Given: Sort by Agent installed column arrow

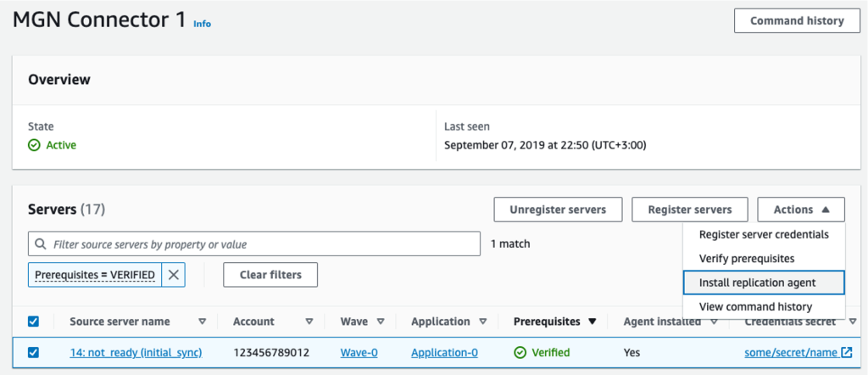Looking at the screenshot, I should click(x=714, y=322).
